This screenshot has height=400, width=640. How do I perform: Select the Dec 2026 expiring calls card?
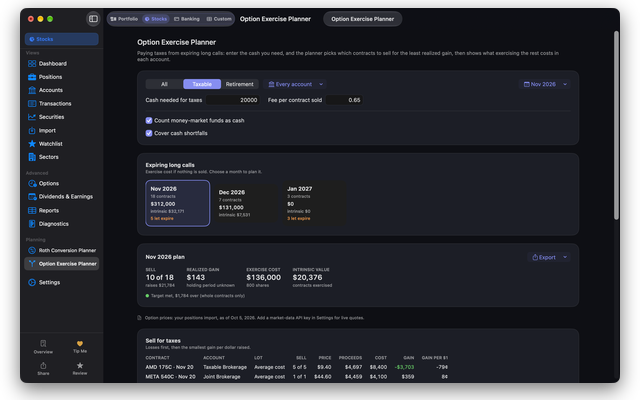pos(246,203)
